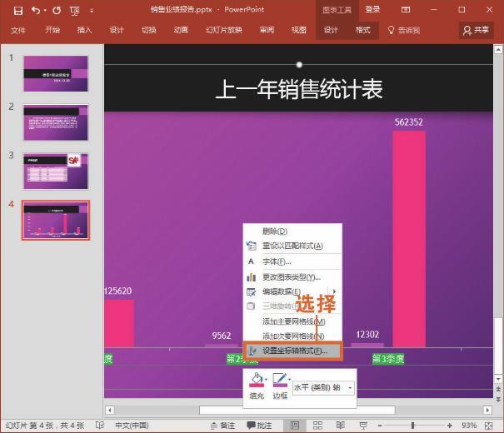Open the main 设计 ribbon tab
504x433 pixels.
tap(117, 30)
